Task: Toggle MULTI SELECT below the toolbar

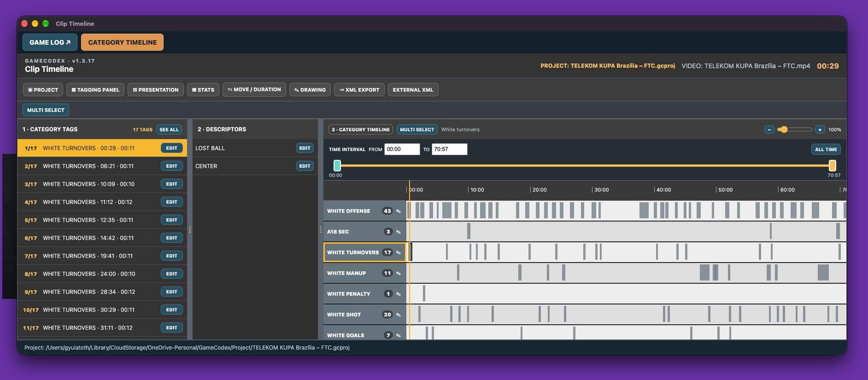Action: tap(46, 110)
